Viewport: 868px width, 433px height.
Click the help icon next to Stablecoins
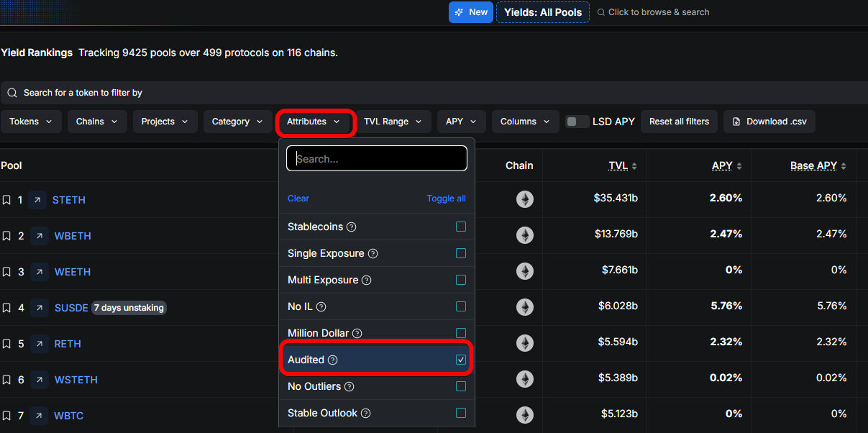[x=352, y=227]
